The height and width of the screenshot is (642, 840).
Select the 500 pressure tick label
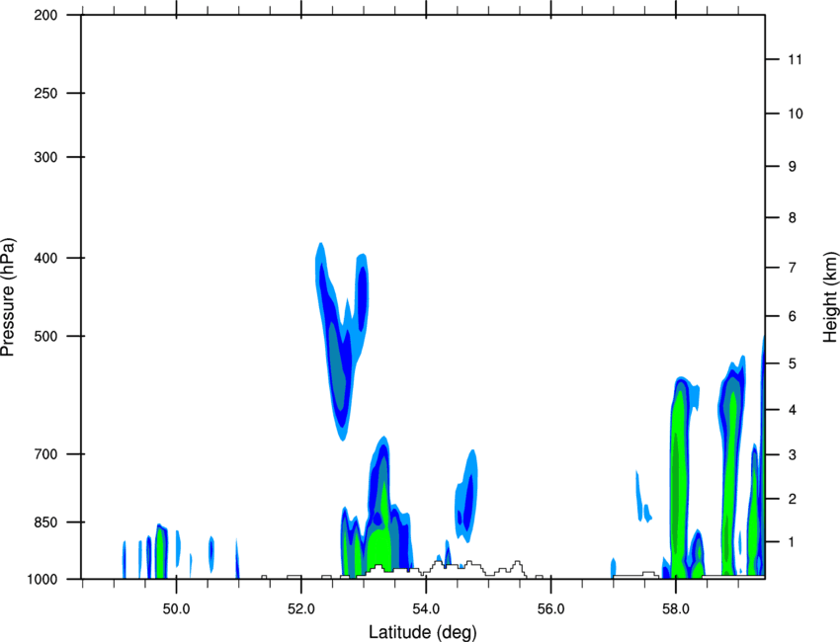pos(45,336)
